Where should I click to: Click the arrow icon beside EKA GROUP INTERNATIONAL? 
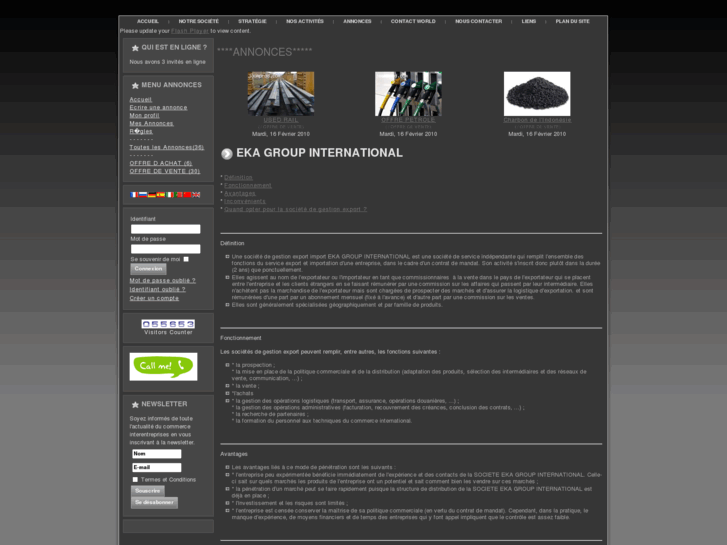coord(227,154)
